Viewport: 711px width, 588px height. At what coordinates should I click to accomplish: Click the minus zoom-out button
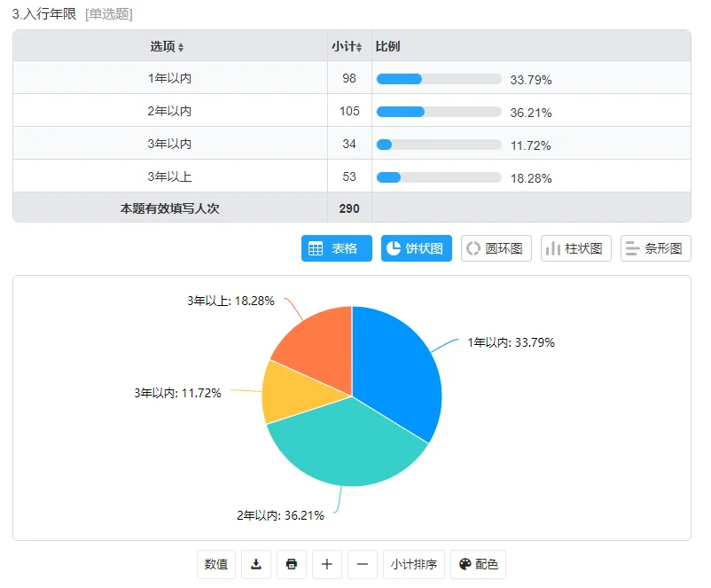[x=363, y=564]
